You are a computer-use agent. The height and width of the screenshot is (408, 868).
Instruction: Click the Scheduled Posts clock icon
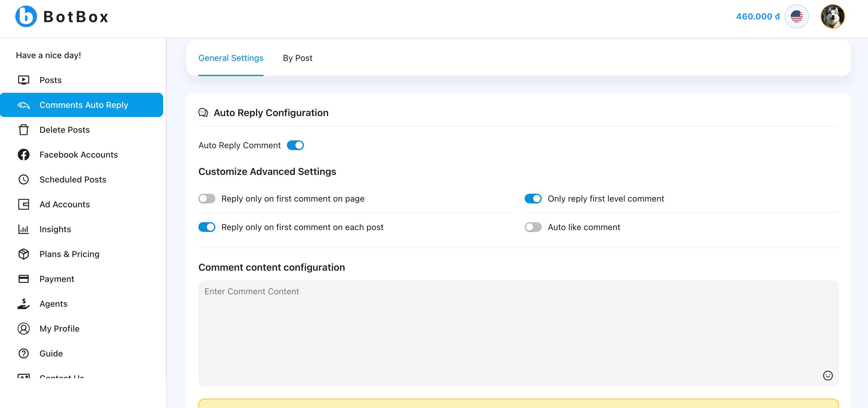[24, 179]
